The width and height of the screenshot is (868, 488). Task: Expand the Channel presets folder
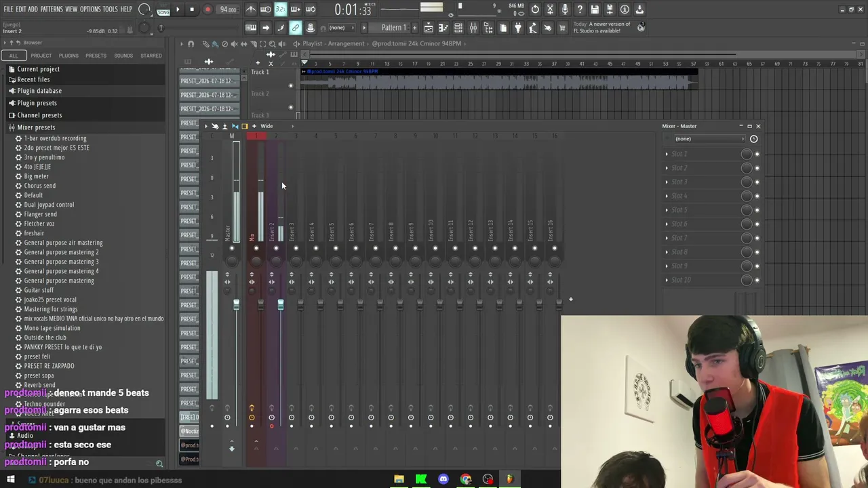pyautogui.click(x=39, y=115)
